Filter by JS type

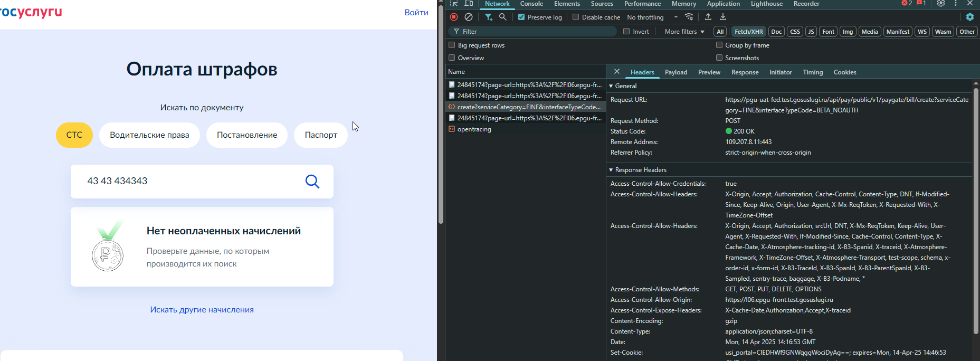click(811, 32)
